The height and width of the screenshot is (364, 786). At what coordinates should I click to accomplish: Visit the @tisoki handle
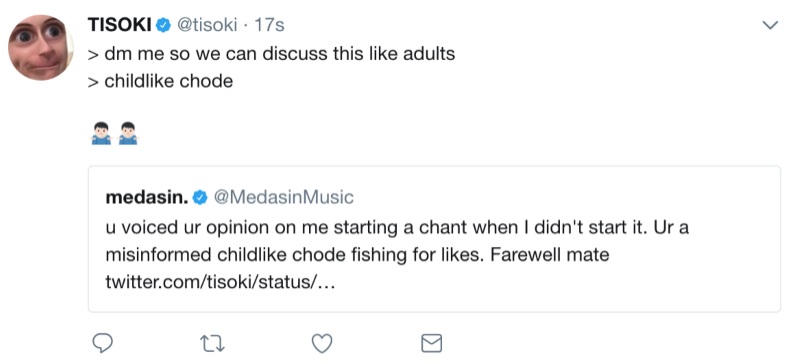(207, 25)
